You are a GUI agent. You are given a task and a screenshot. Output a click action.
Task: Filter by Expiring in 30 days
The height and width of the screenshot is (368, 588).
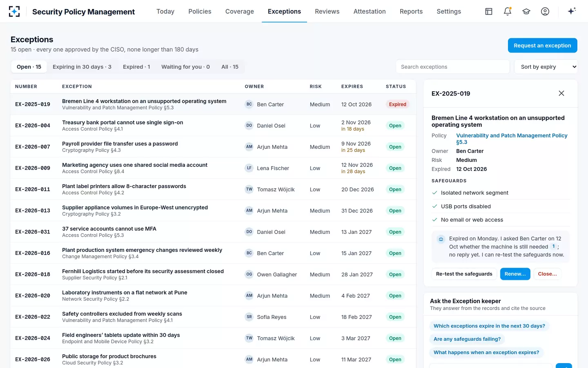82,67
